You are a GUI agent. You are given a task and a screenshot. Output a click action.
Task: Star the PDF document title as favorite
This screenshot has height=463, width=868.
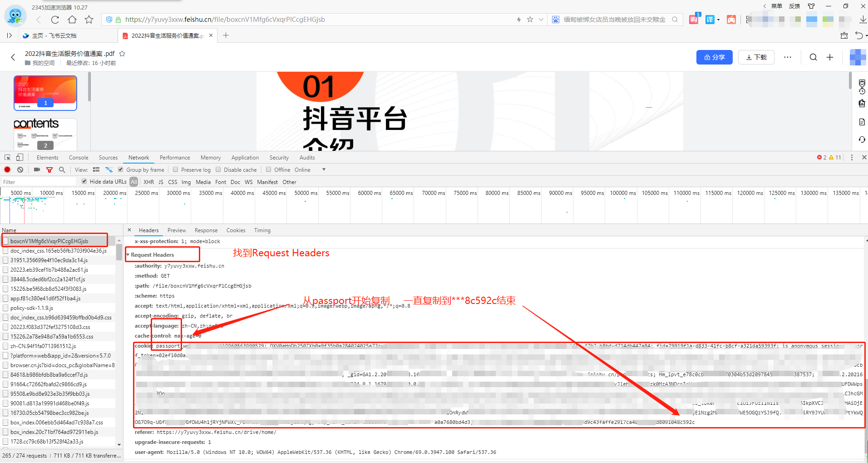pyautogui.click(x=122, y=54)
